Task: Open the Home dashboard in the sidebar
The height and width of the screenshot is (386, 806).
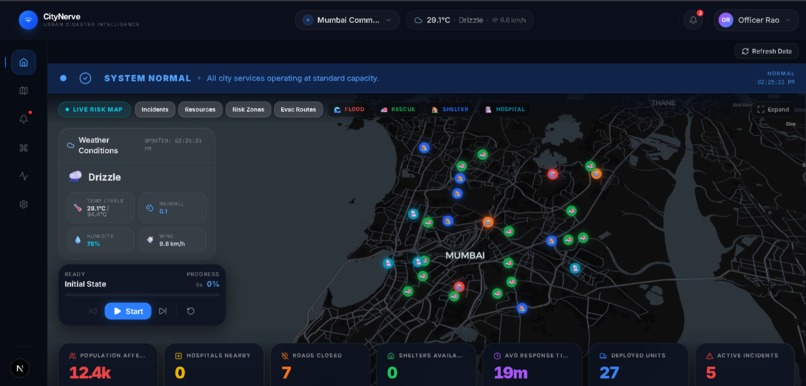Action: point(23,63)
